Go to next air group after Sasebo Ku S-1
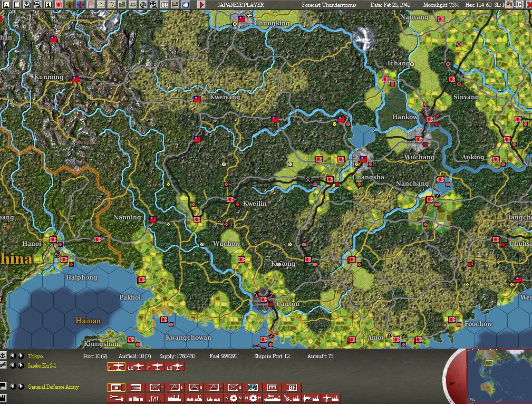 21,365
